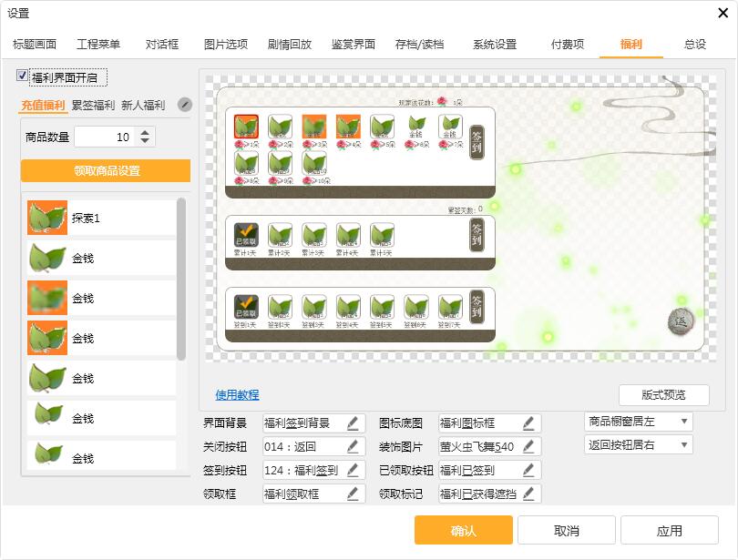738x560 pixels.
Task: Click edit pencil for 图标底图 field
Action: [x=528, y=423]
